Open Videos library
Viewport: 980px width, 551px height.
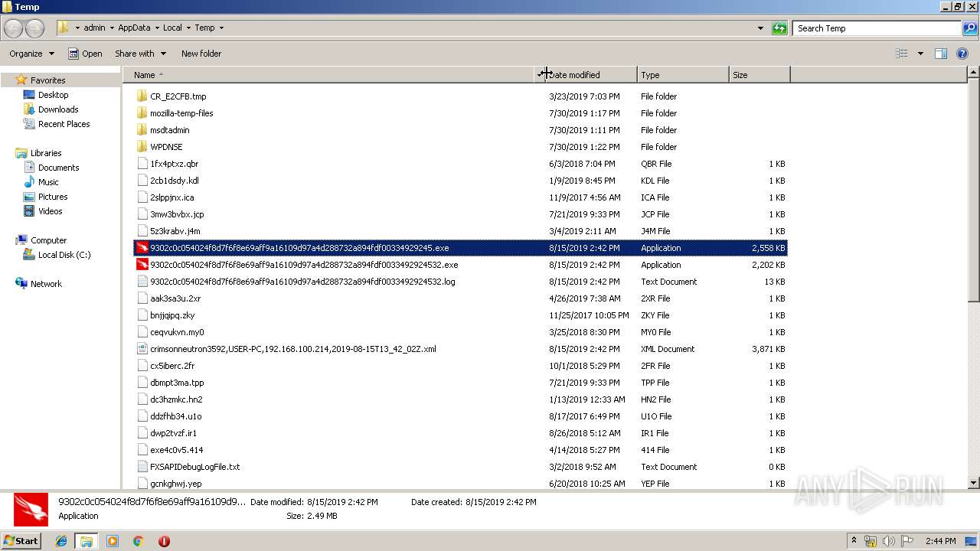[x=51, y=211]
